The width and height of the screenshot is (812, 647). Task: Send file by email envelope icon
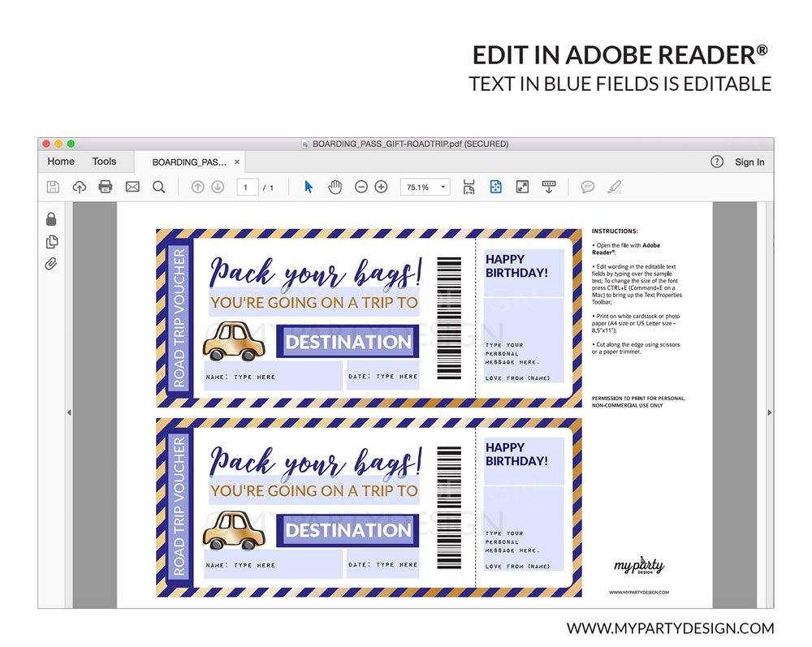coord(132,187)
